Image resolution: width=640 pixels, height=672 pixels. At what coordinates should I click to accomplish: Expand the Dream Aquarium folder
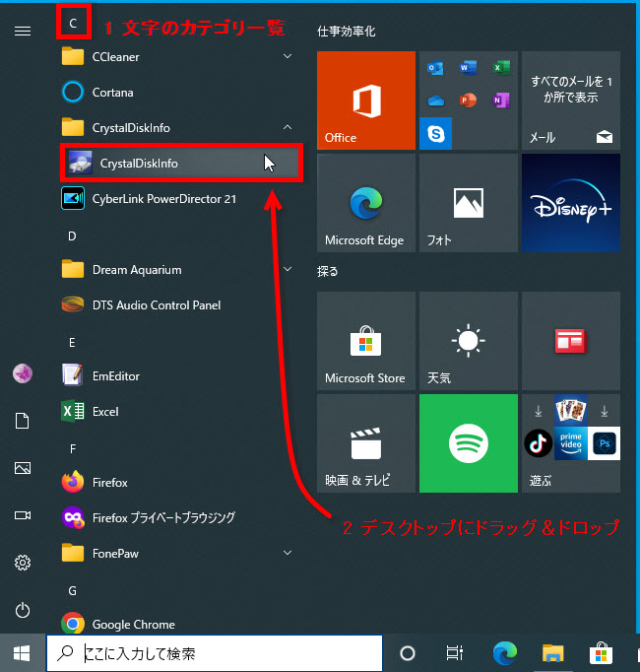pos(288,269)
